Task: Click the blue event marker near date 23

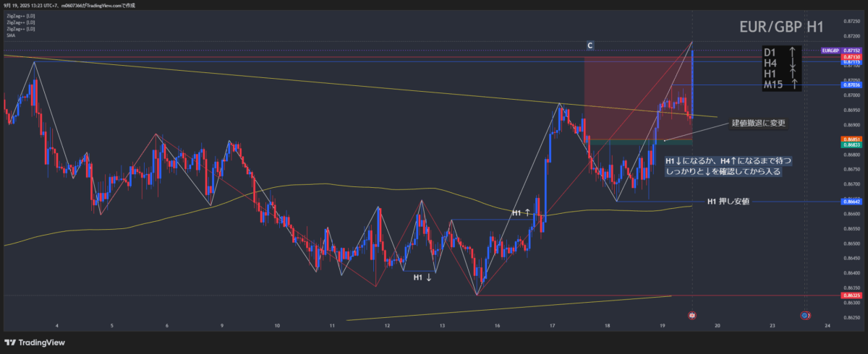Action: pos(806,316)
